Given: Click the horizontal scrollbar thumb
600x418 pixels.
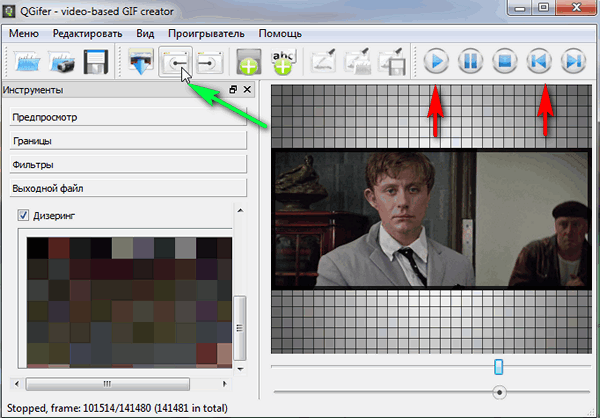Looking at the screenshot, I should 108,384.
